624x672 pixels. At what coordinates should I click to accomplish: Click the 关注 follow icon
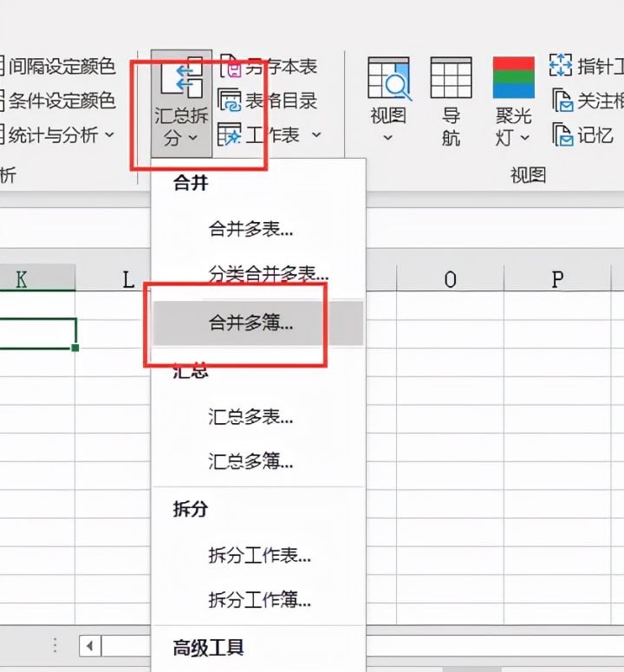[562, 101]
